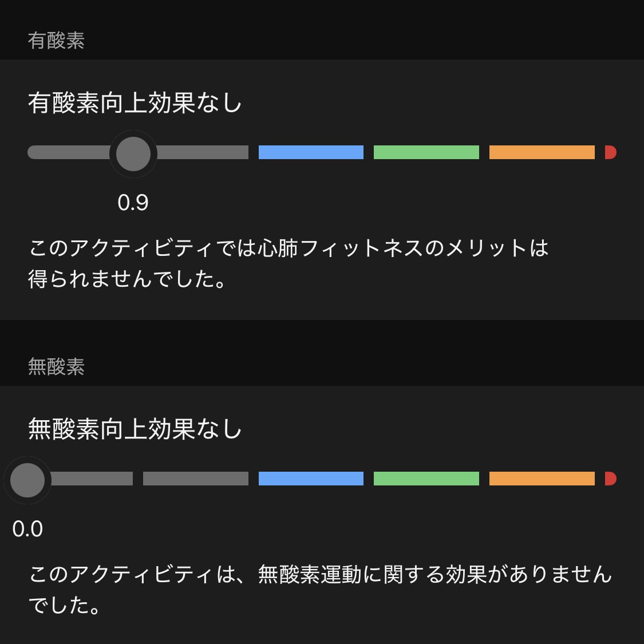Click the orange segment of aerobic bar
The height and width of the screenshot is (644, 644).
pos(542,152)
